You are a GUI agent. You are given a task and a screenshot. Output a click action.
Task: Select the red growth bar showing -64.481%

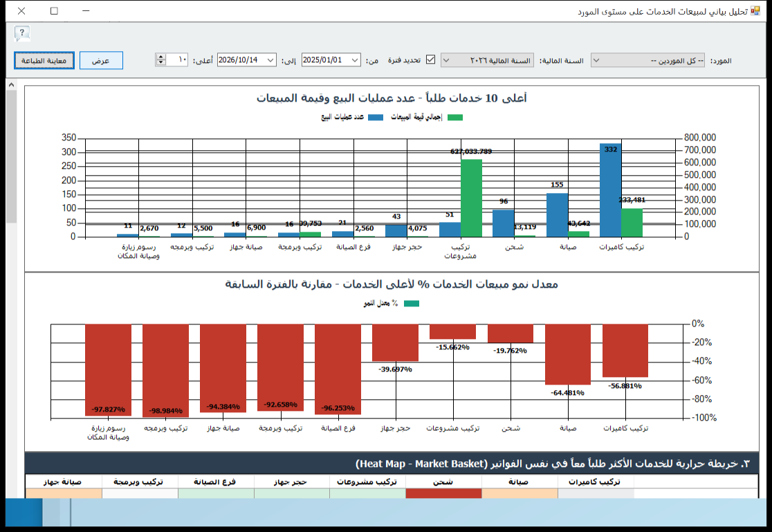tap(568, 354)
